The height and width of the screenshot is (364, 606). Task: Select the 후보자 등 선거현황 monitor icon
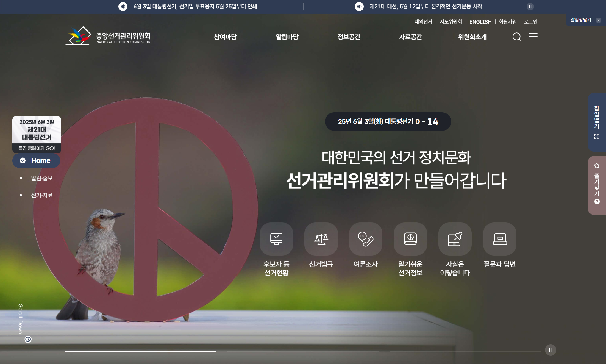(x=276, y=239)
